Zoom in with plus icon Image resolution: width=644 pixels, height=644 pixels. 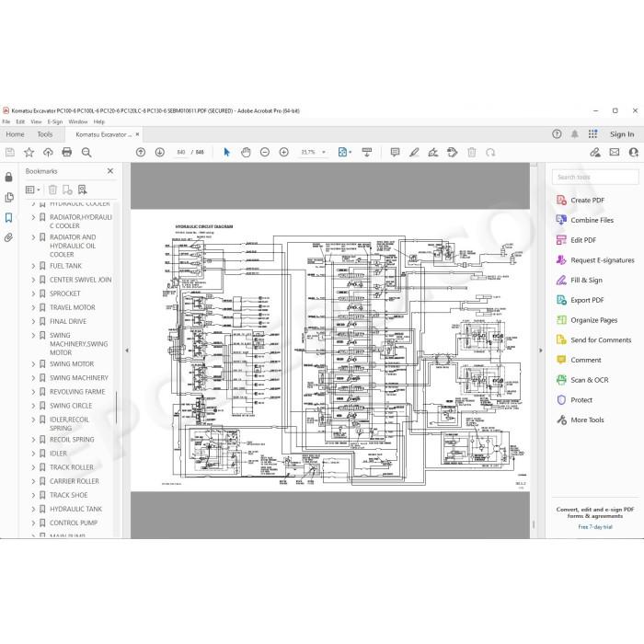tap(283, 153)
